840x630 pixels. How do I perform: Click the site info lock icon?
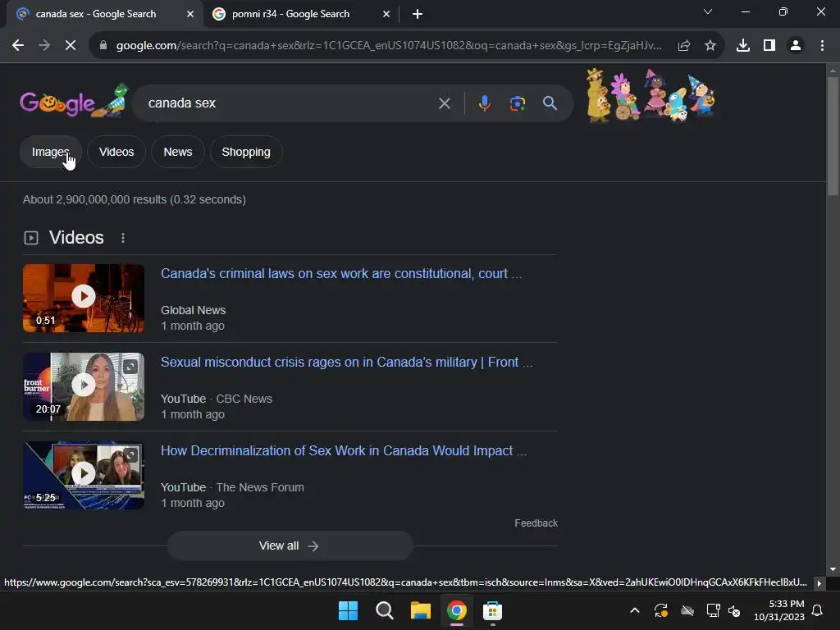pos(103,46)
